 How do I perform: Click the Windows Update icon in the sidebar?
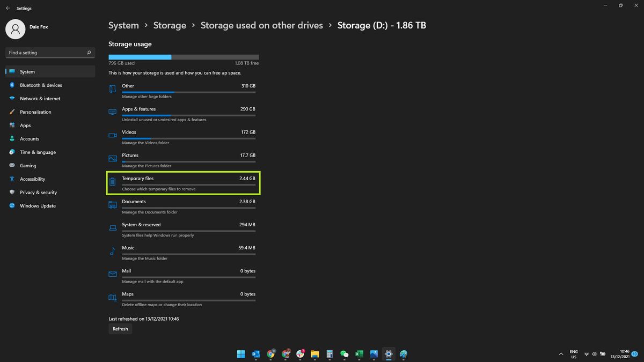[x=12, y=205]
